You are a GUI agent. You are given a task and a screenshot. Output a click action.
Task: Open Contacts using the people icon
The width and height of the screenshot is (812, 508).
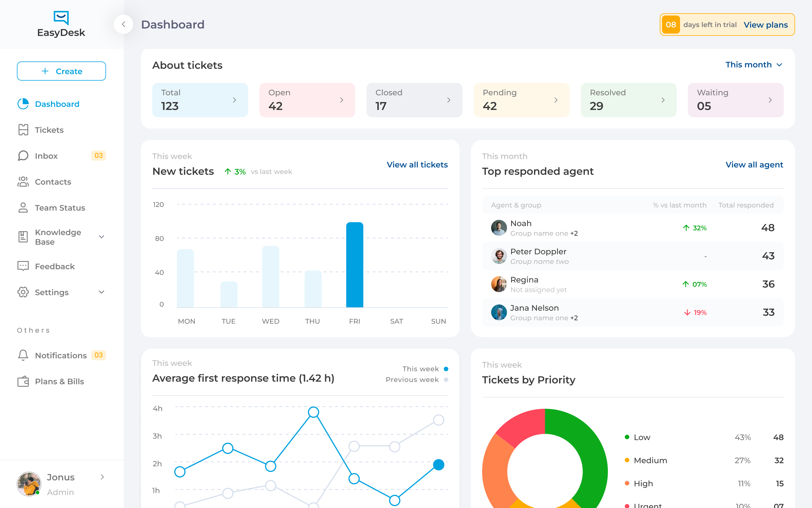[23, 182]
